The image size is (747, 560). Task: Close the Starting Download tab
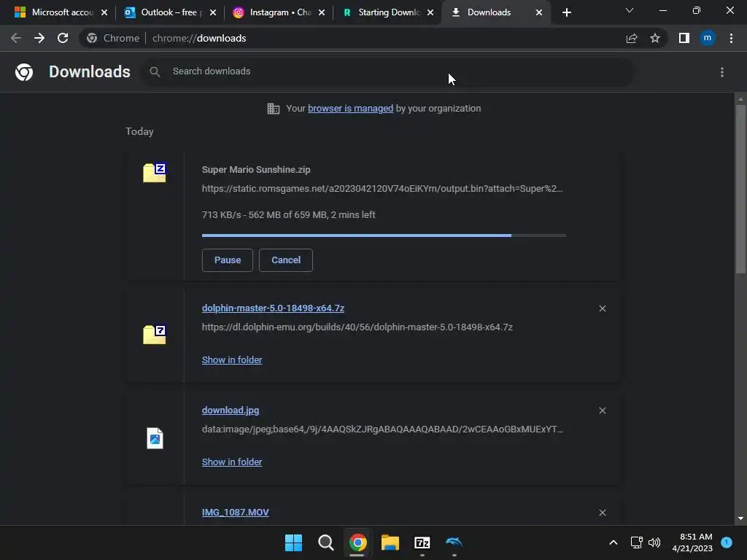point(430,13)
